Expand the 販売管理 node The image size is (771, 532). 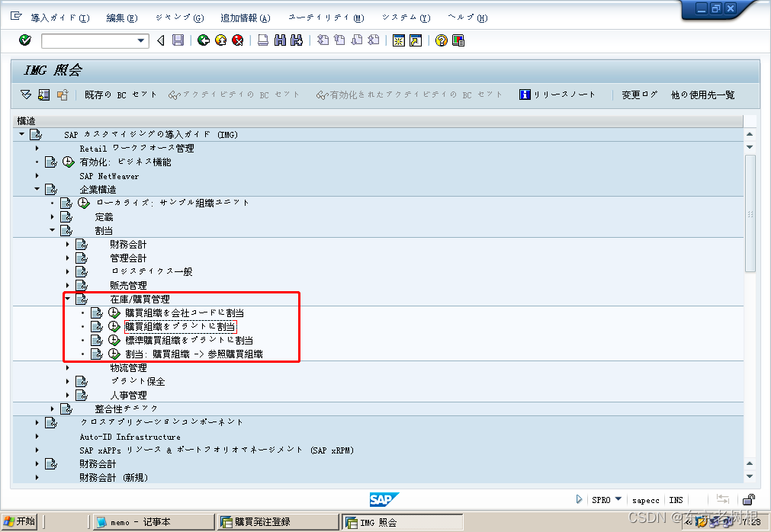pyautogui.click(x=67, y=285)
